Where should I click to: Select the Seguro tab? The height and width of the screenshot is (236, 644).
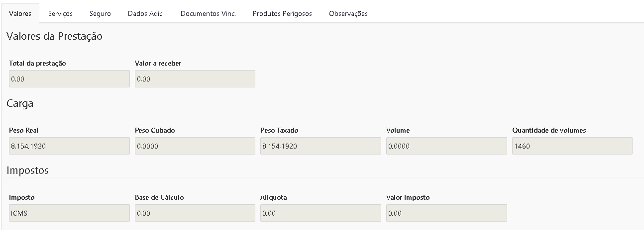[x=100, y=13]
